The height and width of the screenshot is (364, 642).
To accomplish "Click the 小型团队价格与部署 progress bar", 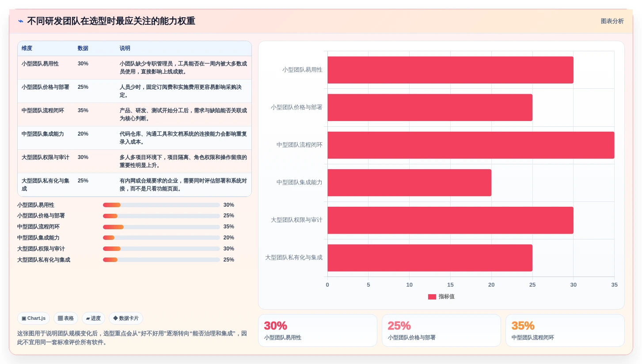I will tap(161, 216).
